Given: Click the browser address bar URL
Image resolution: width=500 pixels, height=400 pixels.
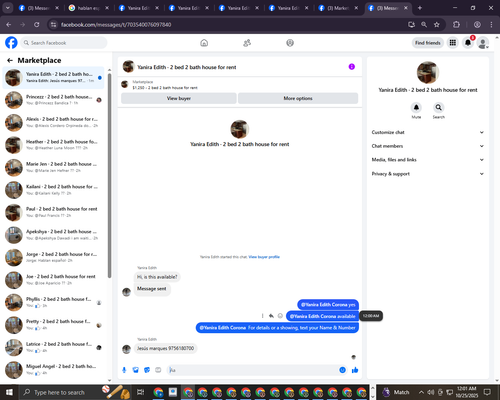Looking at the screenshot, I should click(116, 25).
